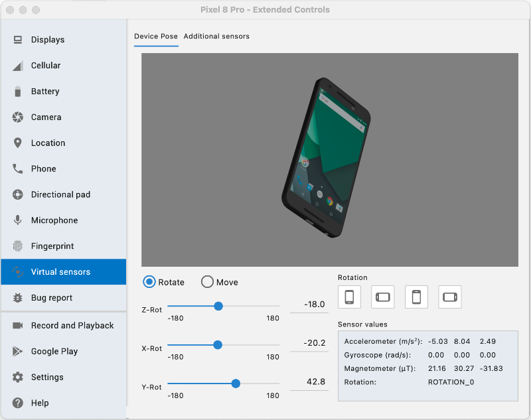Image resolution: width=531 pixels, height=420 pixels.
Task: Open the Bug report label
Action: (52, 298)
